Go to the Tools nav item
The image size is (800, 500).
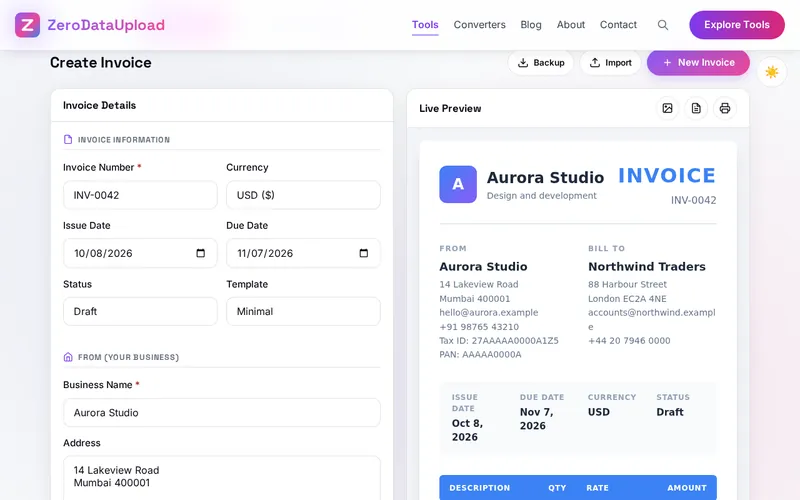coord(425,24)
